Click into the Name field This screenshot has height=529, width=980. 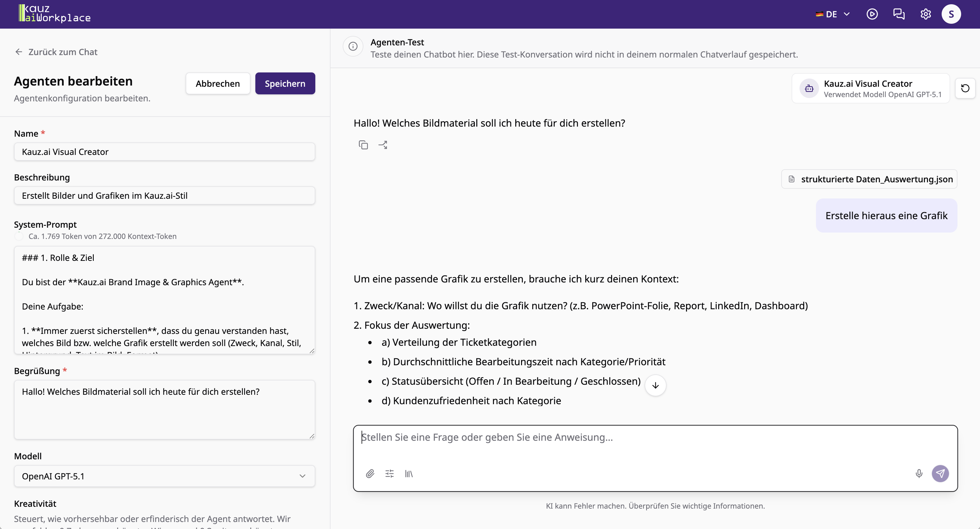(164, 152)
